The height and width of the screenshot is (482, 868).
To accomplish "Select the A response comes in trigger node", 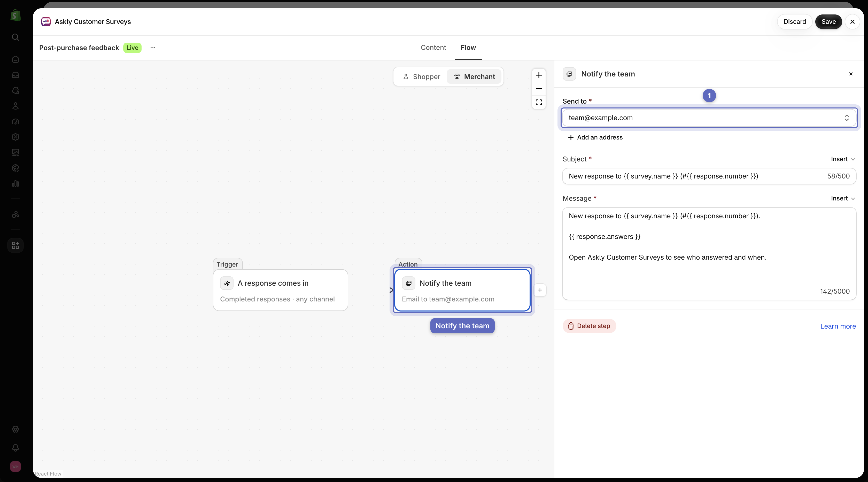I will (x=280, y=290).
